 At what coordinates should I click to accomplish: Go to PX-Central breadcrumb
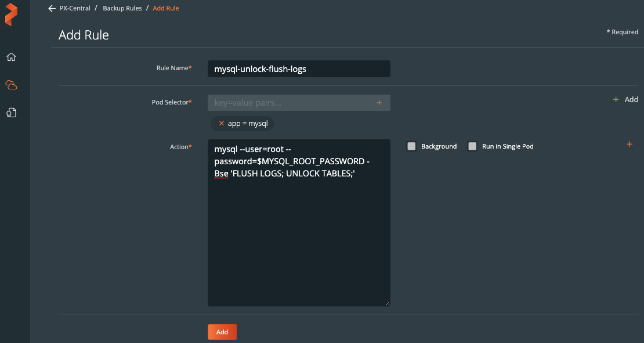click(75, 9)
